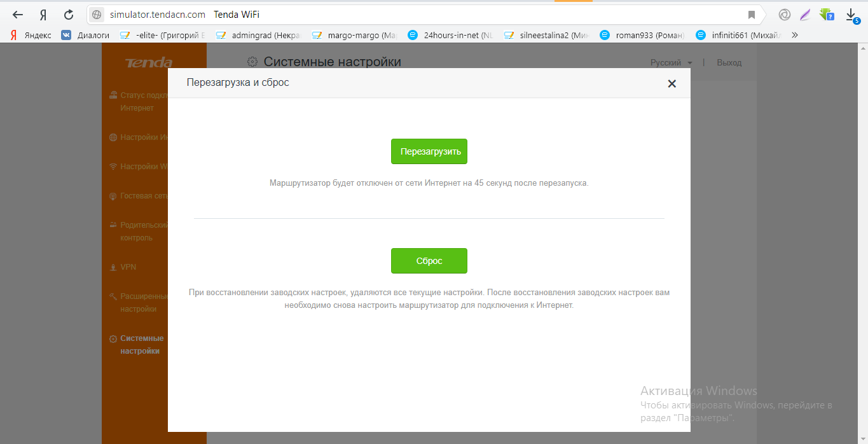The width and height of the screenshot is (868, 444).
Task: Click the key icon for VPN
Action: pyautogui.click(x=113, y=267)
